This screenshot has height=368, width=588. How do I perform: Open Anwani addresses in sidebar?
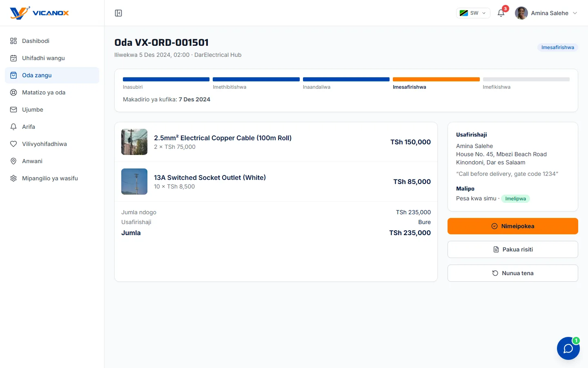click(x=52, y=161)
